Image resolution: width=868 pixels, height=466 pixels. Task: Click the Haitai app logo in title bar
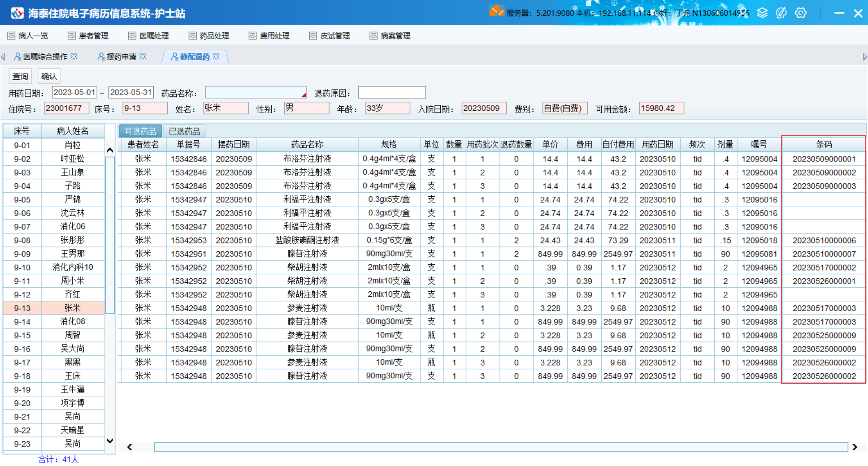(x=17, y=13)
